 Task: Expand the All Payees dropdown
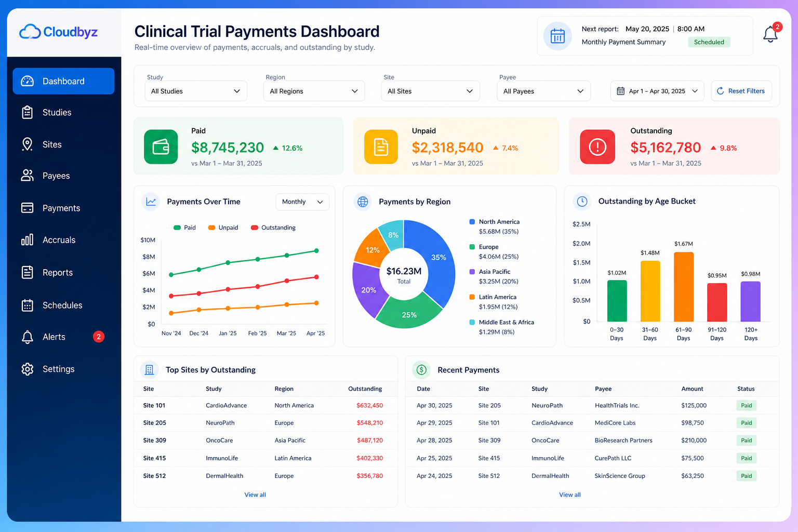point(544,91)
